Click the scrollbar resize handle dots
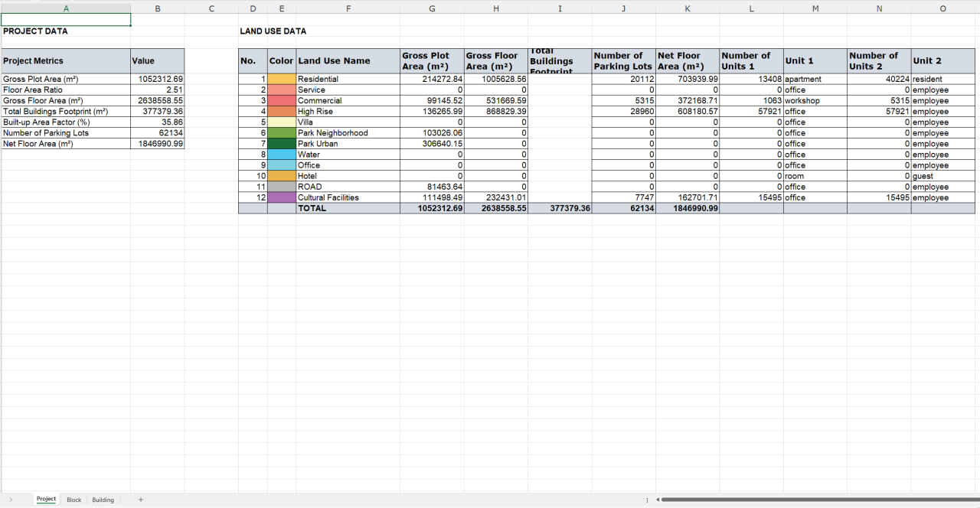The width and height of the screenshot is (980, 508). (x=648, y=500)
